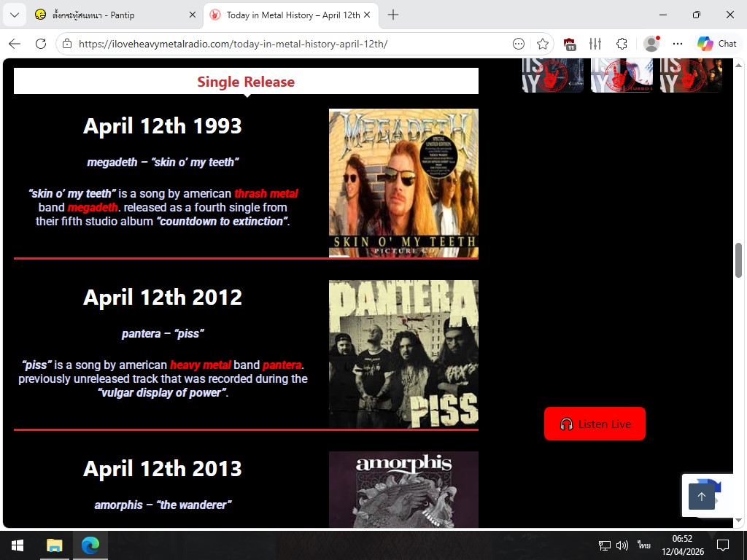Close the Today in Metal History tab
This screenshot has height=560, width=747.
coord(368,15)
